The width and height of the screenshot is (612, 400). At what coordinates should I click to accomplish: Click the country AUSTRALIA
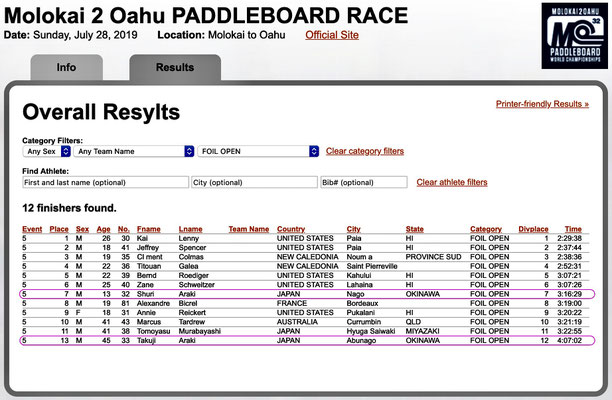click(297, 322)
